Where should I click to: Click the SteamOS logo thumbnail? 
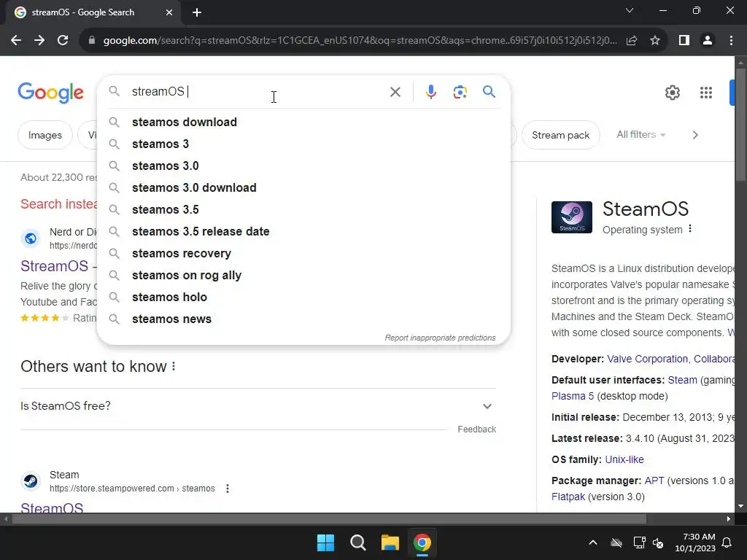click(x=572, y=217)
